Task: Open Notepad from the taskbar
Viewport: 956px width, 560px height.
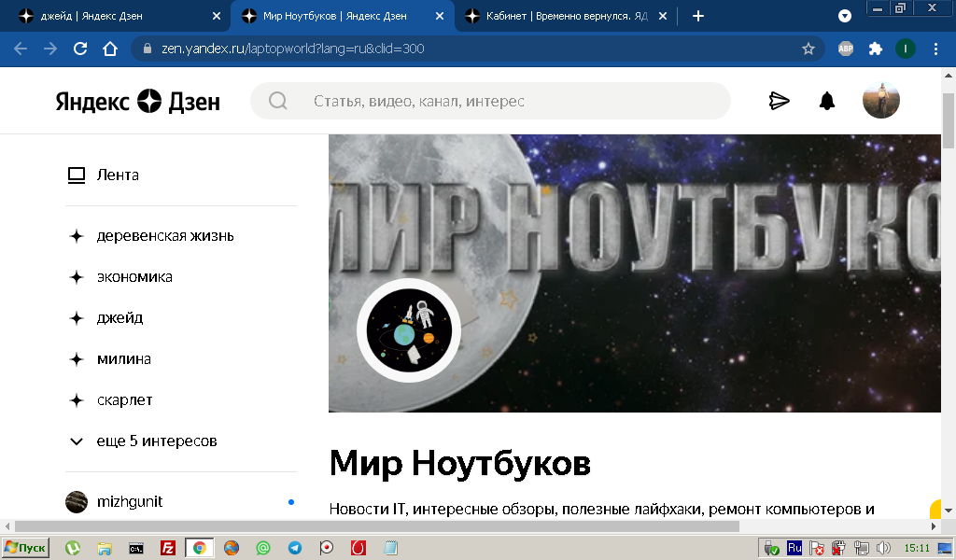Action: (390, 549)
